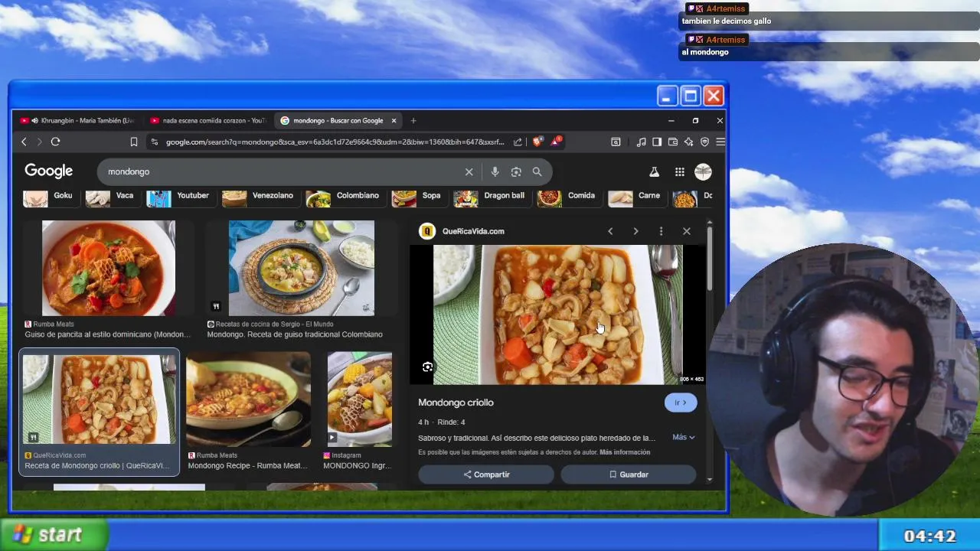The width and height of the screenshot is (980, 551).
Task: Toggle the browser sidebar panel icon
Action: (x=657, y=142)
